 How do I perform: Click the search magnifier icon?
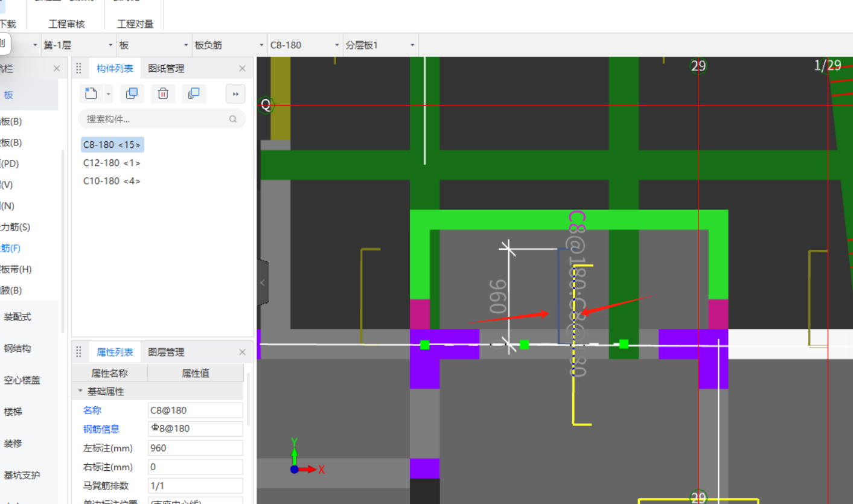pyautogui.click(x=233, y=119)
